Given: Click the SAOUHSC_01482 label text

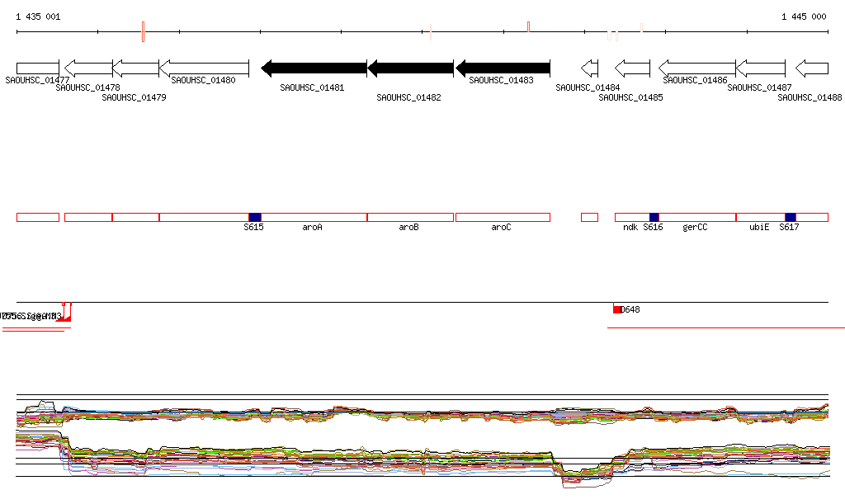Looking at the screenshot, I should click(408, 97).
